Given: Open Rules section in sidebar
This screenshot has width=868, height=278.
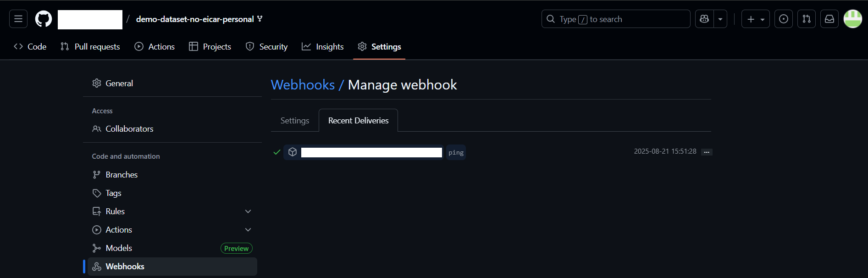Looking at the screenshot, I should click(172, 211).
